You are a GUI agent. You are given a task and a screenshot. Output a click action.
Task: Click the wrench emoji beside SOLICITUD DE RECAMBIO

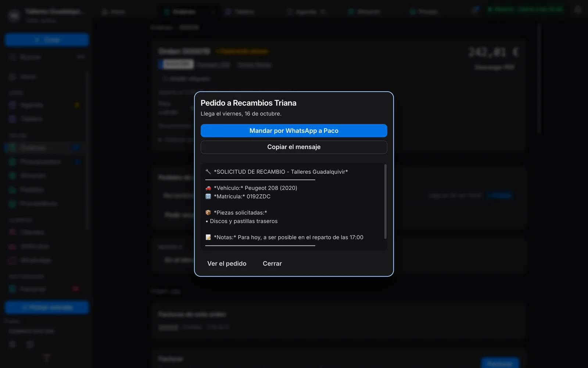(x=208, y=172)
